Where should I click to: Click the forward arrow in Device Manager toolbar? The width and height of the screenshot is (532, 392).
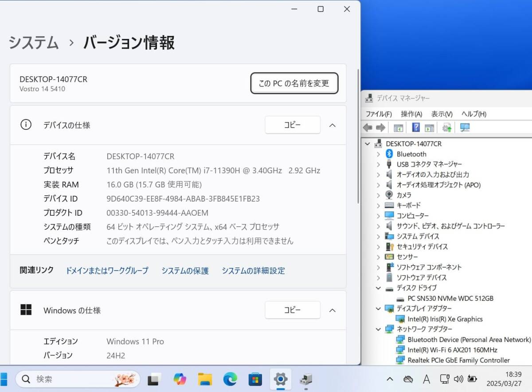coord(381,128)
